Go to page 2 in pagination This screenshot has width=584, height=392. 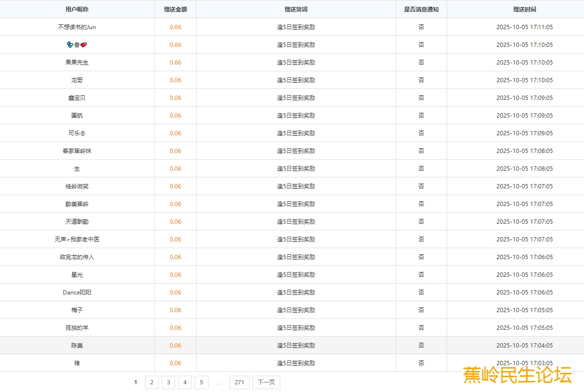tap(152, 382)
